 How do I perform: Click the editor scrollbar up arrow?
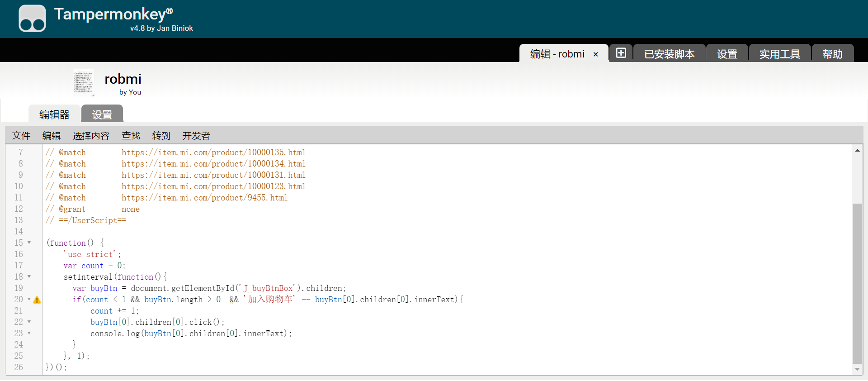pos(857,150)
